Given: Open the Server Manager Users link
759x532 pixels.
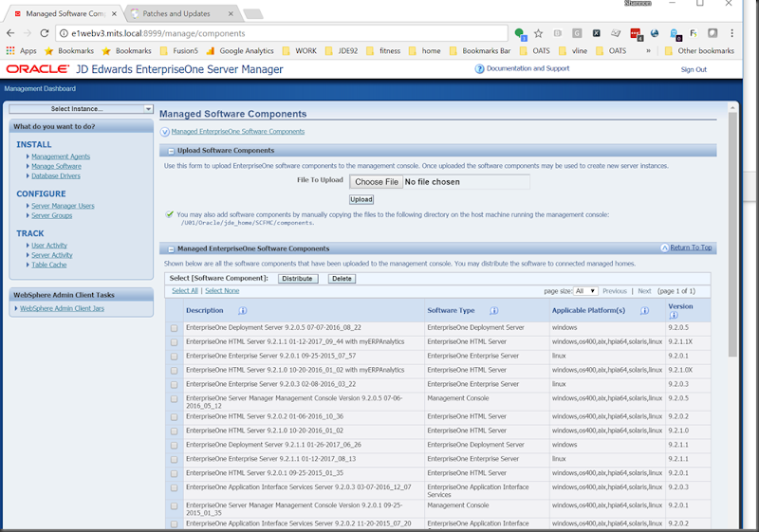Looking at the screenshot, I should (x=63, y=206).
